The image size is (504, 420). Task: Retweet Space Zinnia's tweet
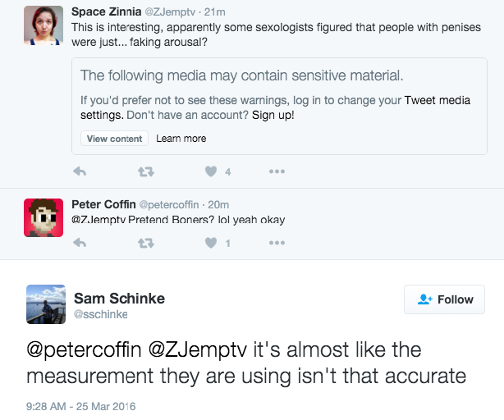(146, 171)
